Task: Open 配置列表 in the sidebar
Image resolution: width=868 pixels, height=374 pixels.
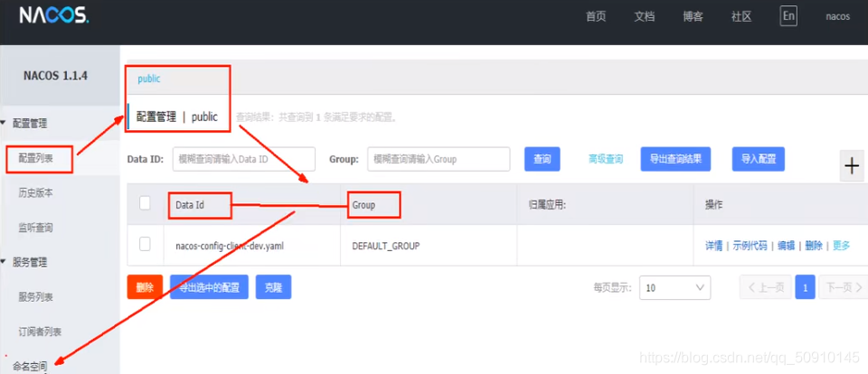Action: [36, 158]
